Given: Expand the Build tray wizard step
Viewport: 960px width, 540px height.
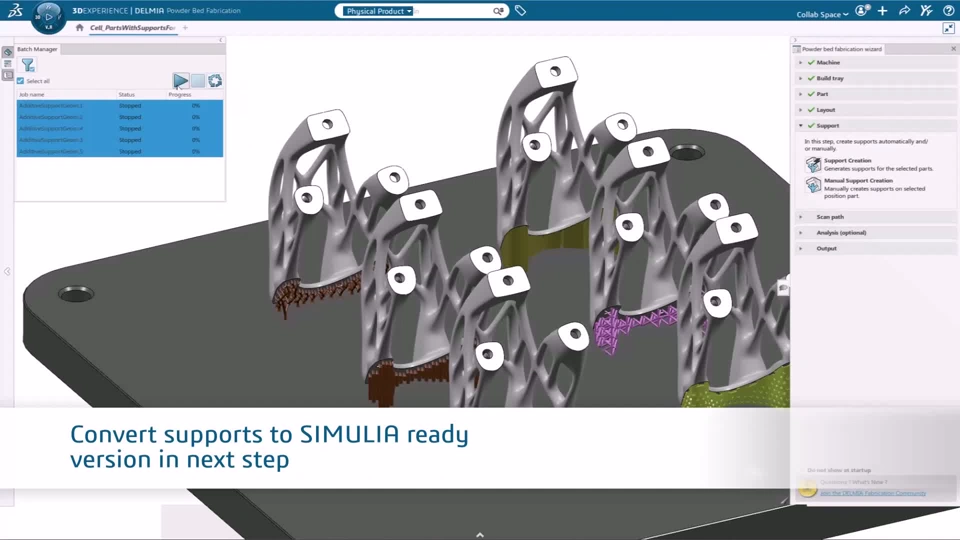Looking at the screenshot, I should [800, 78].
